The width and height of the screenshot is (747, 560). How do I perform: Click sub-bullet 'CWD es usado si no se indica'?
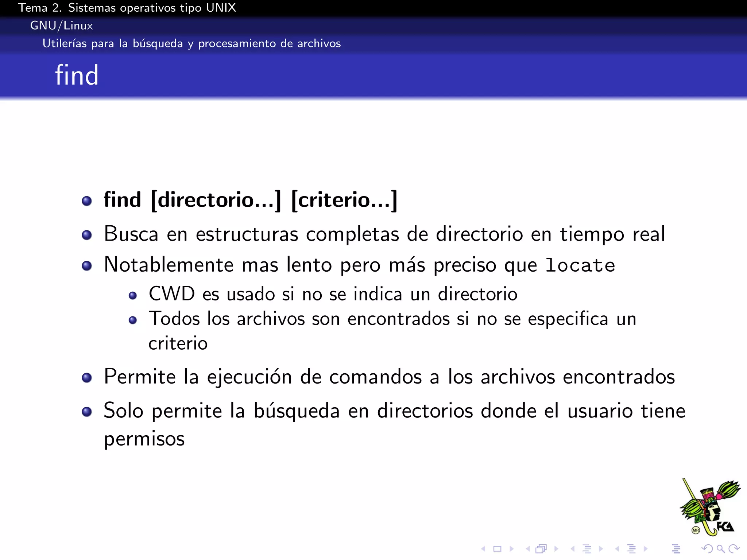click(x=333, y=294)
